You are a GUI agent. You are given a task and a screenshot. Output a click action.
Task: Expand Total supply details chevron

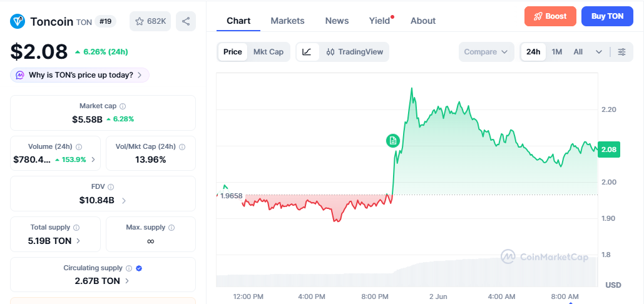(x=78, y=241)
